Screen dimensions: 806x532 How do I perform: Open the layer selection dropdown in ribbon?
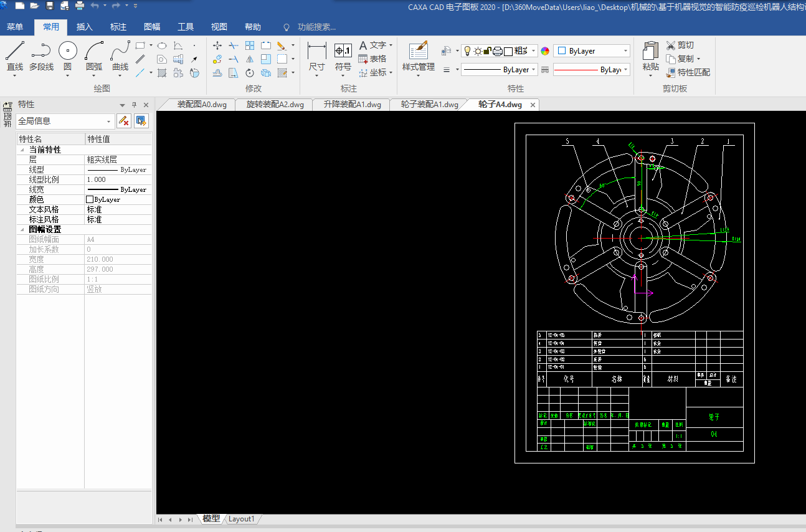click(534, 51)
